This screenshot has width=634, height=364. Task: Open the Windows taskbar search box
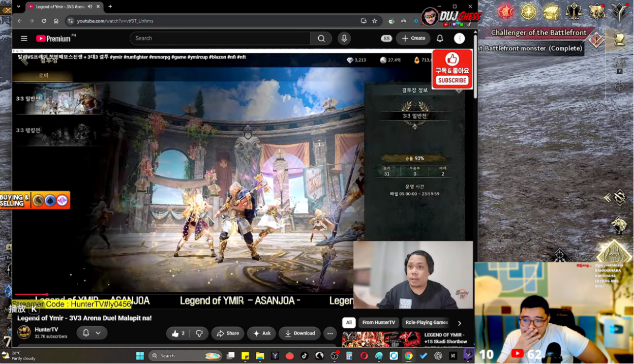pos(186,356)
